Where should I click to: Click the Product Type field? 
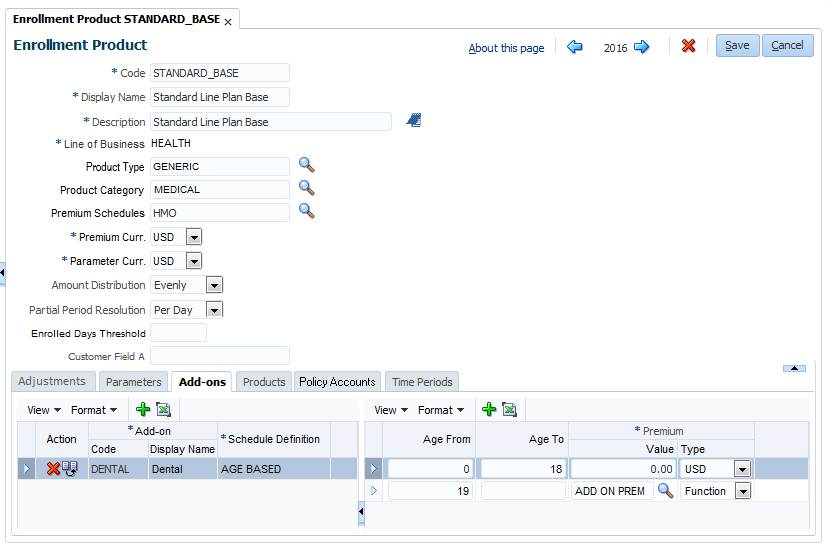220,167
